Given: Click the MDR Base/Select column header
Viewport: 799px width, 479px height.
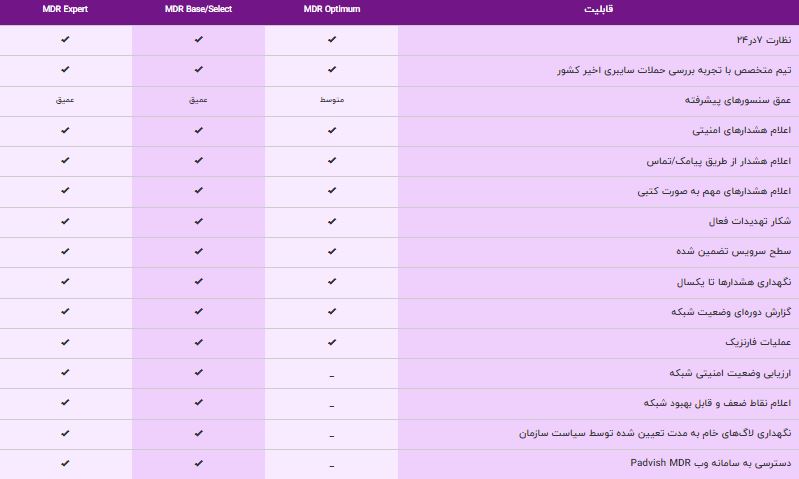Looking at the screenshot, I should click(x=198, y=10).
